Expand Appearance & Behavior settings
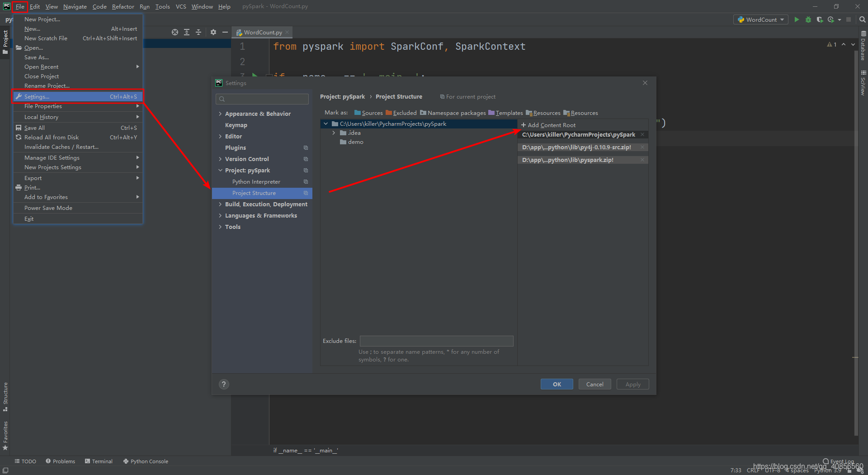Viewport: 868px width, 475px height. click(x=220, y=114)
